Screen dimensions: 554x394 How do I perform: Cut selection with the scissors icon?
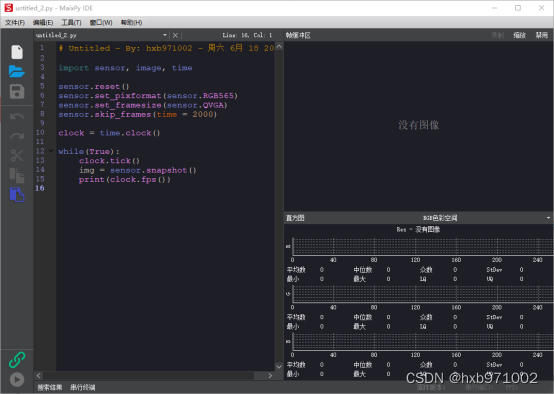tap(17, 155)
